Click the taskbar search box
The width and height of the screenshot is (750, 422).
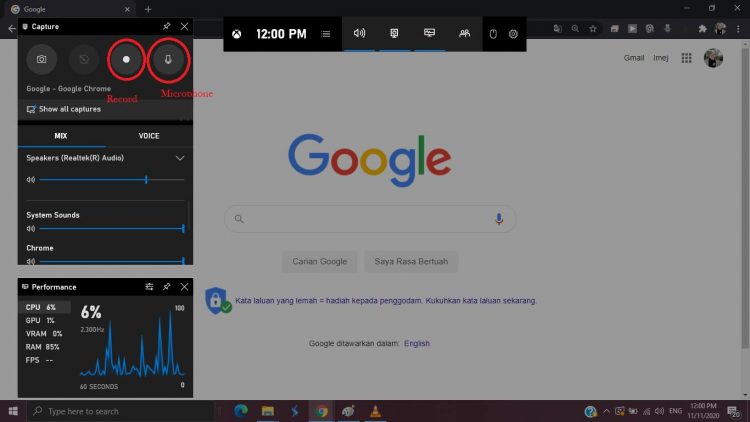tap(120, 411)
